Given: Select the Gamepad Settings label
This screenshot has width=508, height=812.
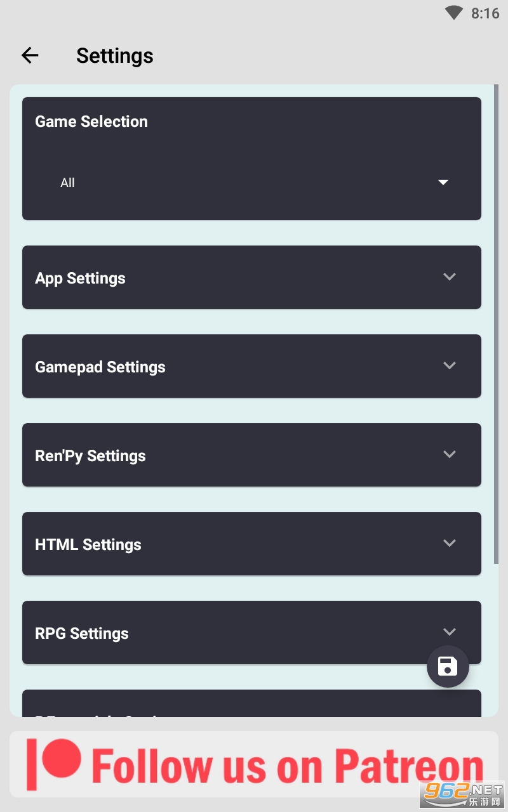Looking at the screenshot, I should point(100,367).
